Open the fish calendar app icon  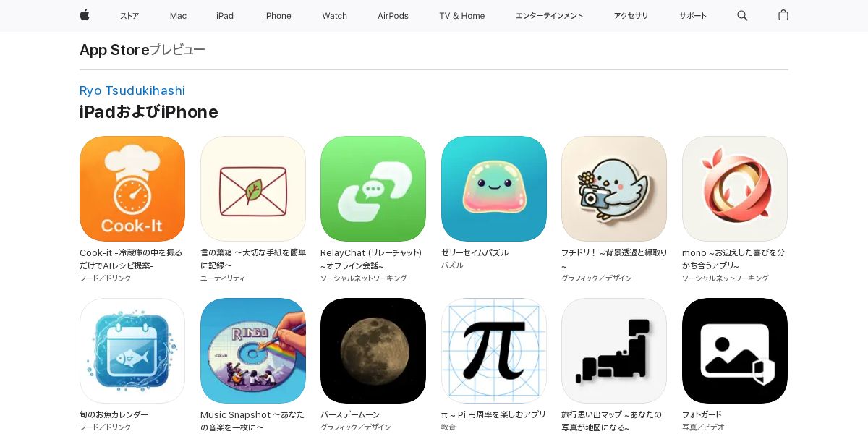(132, 351)
